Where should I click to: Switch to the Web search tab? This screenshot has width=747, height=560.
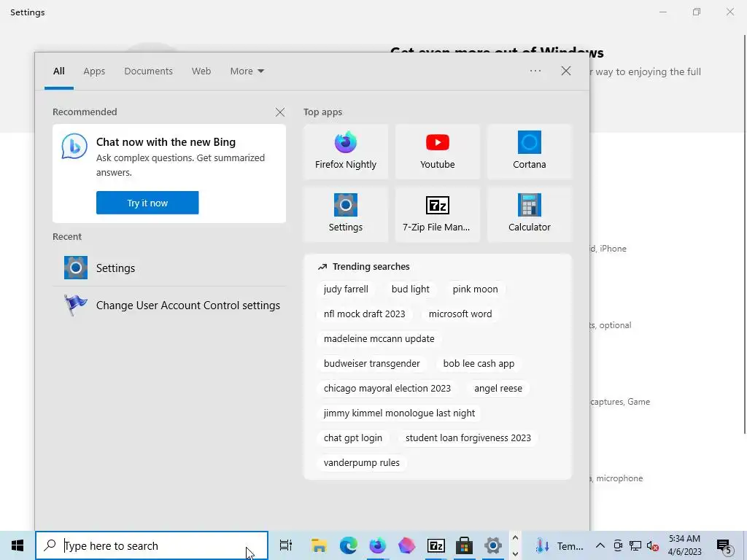201,71
